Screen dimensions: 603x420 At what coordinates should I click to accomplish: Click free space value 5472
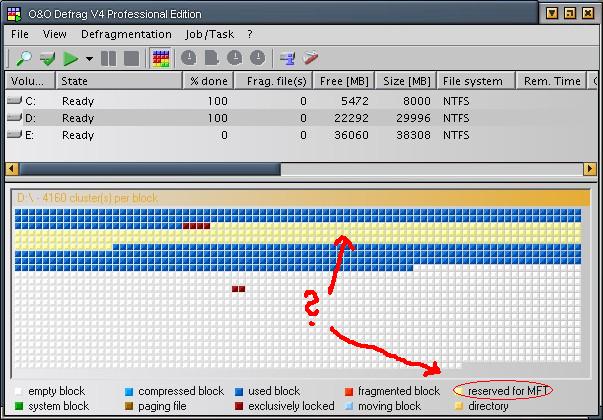pyautogui.click(x=355, y=101)
